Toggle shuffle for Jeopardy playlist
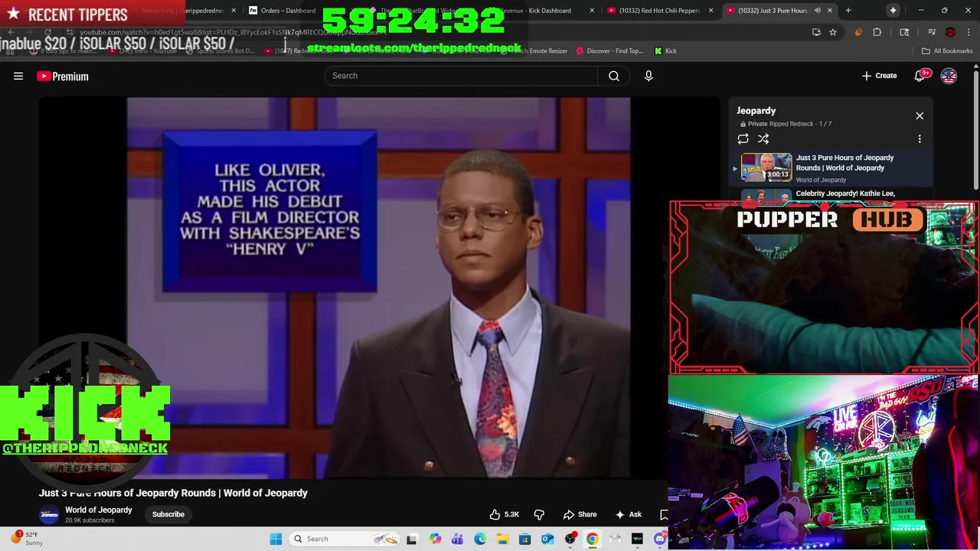 coord(763,139)
